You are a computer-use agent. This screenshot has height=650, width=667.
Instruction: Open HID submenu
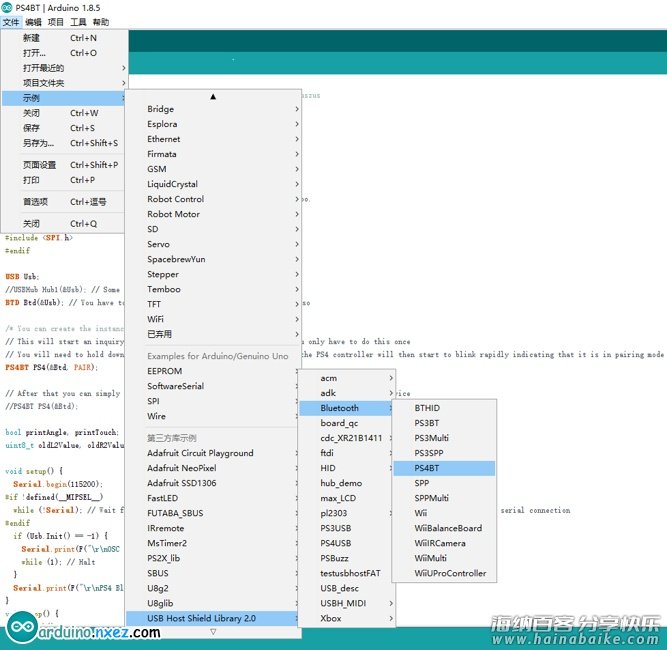tap(347, 468)
